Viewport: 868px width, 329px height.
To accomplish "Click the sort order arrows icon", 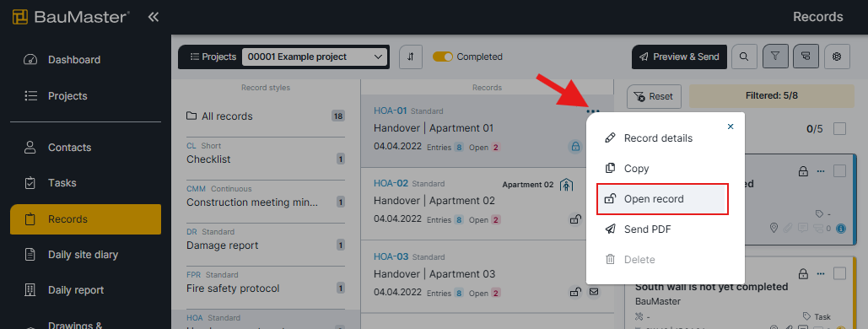I will pos(411,57).
